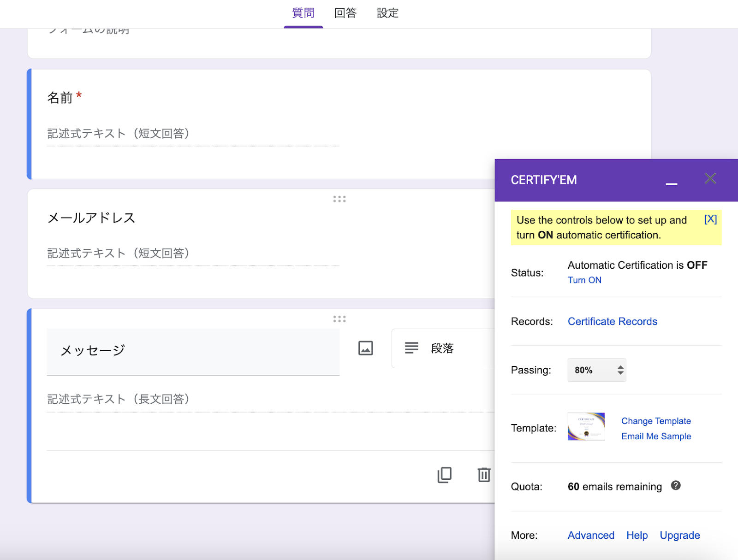Open the 段落 question type dropdown

(443, 348)
